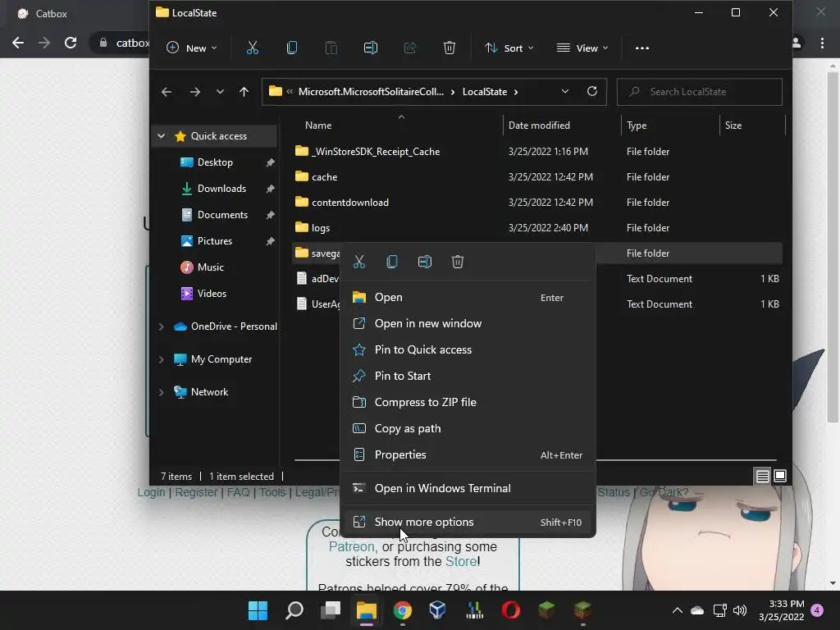Screen dimensions: 840x630
Task: Expand the OneDrive - Personal node
Action: [162, 326]
